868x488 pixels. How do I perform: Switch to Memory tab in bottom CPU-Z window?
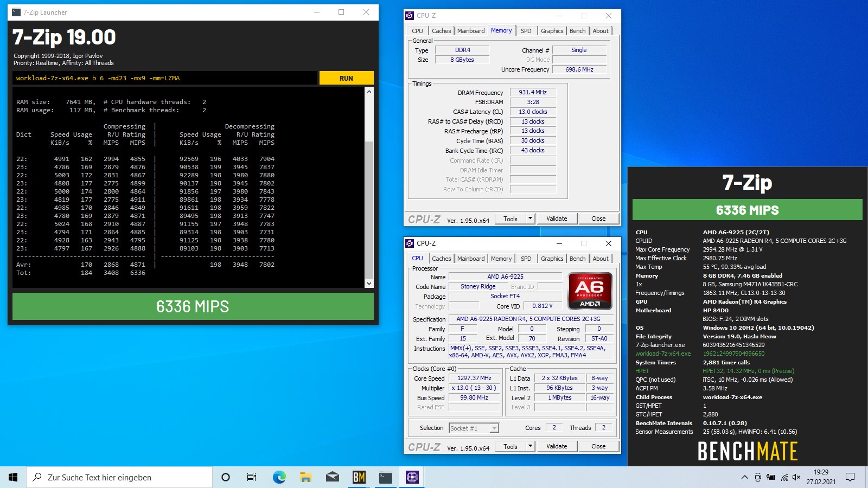pos(501,259)
